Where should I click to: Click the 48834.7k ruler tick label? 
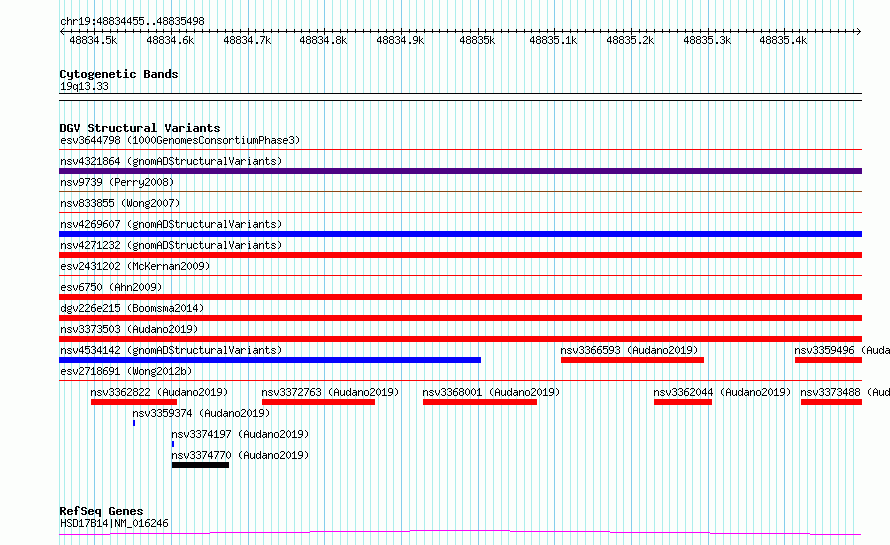247,40
